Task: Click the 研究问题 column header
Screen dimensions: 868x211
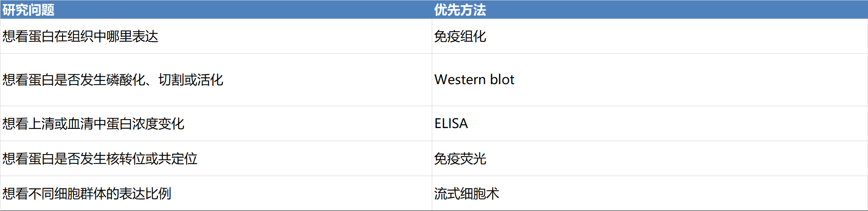Action: click(x=28, y=10)
